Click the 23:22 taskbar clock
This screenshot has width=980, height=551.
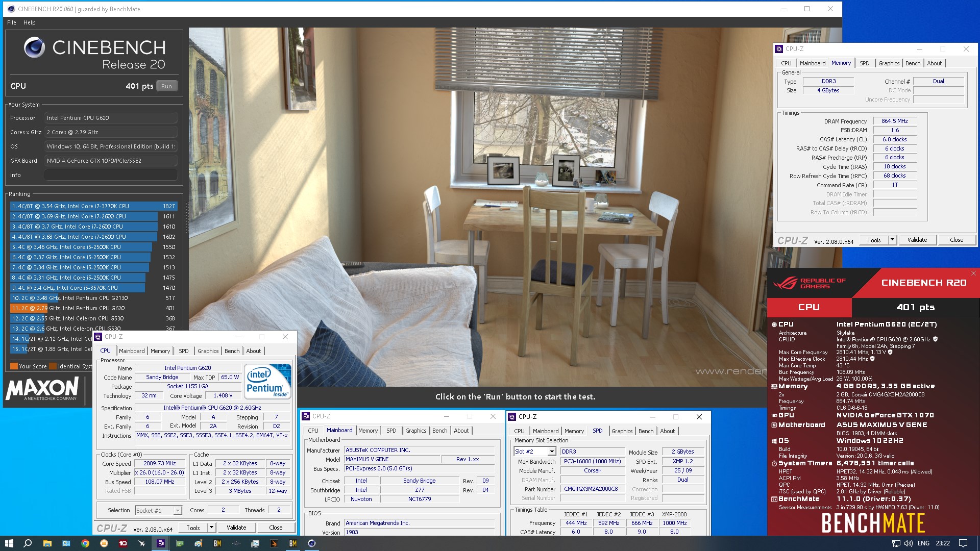pyautogui.click(x=942, y=543)
